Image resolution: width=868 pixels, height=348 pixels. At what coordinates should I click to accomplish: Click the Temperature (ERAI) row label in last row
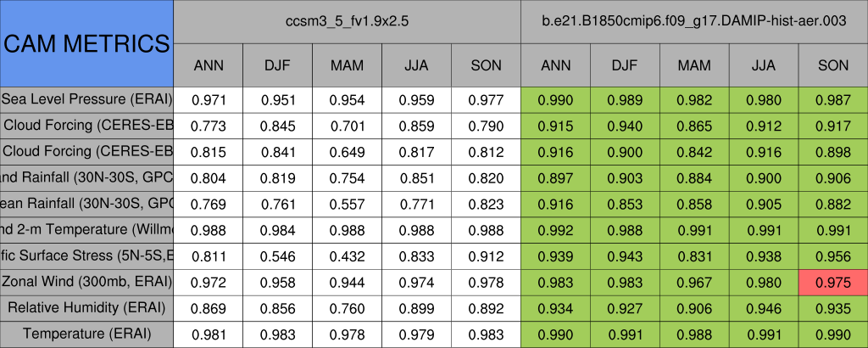coord(86,334)
